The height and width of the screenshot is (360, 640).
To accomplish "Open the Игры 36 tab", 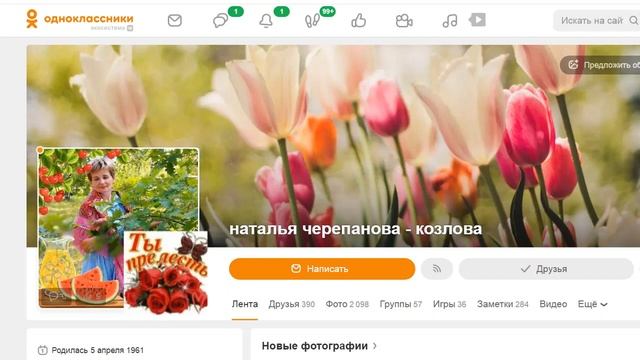I will (449, 304).
